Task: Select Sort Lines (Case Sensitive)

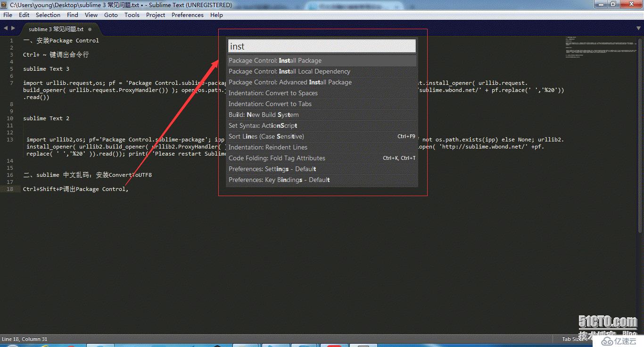Action: coord(322,136)
